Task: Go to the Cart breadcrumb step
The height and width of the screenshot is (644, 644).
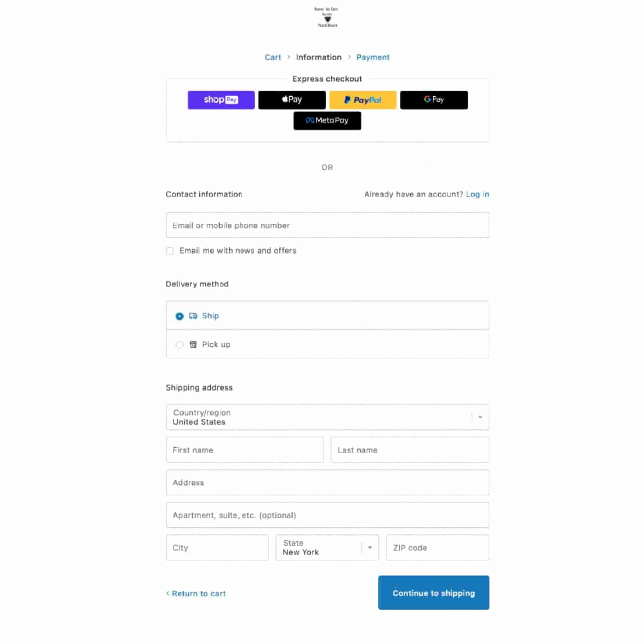Action: tap(273, 57)
